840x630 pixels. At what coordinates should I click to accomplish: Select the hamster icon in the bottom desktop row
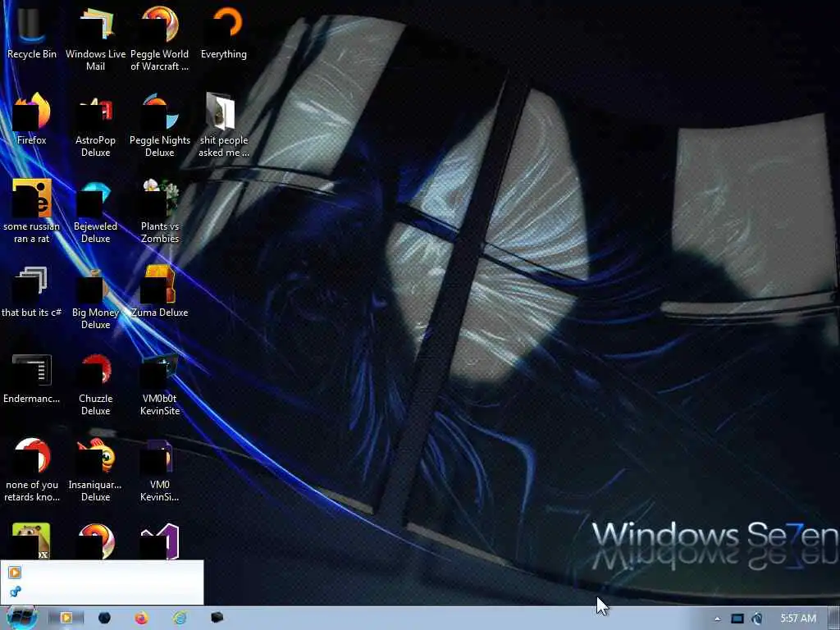click(32, 541)
